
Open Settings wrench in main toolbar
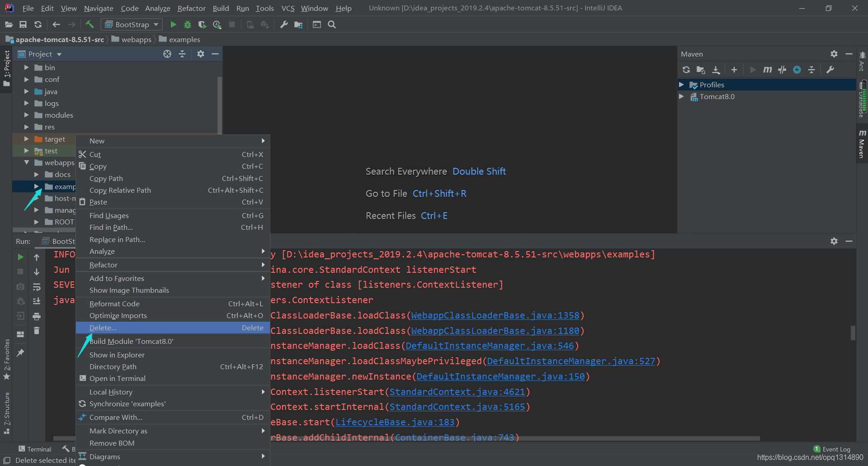(284, 24)
